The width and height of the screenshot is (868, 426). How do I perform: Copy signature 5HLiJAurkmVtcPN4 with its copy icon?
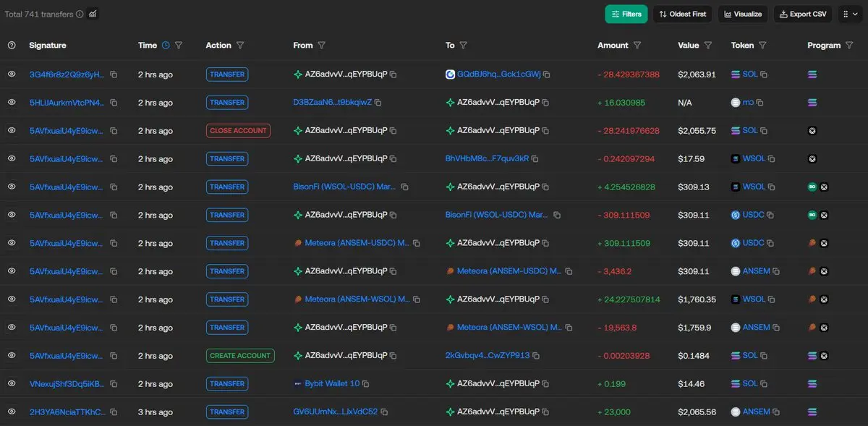click(x=114, y=103)
